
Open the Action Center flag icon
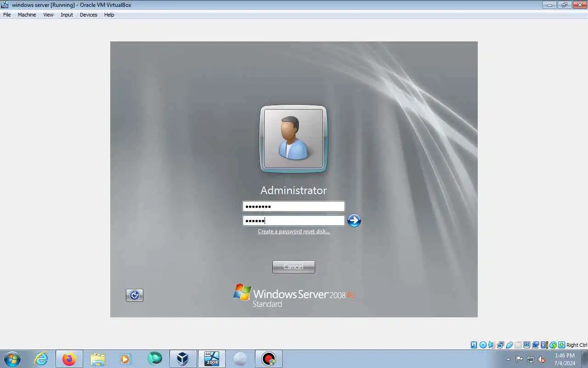tap(519, 359)
